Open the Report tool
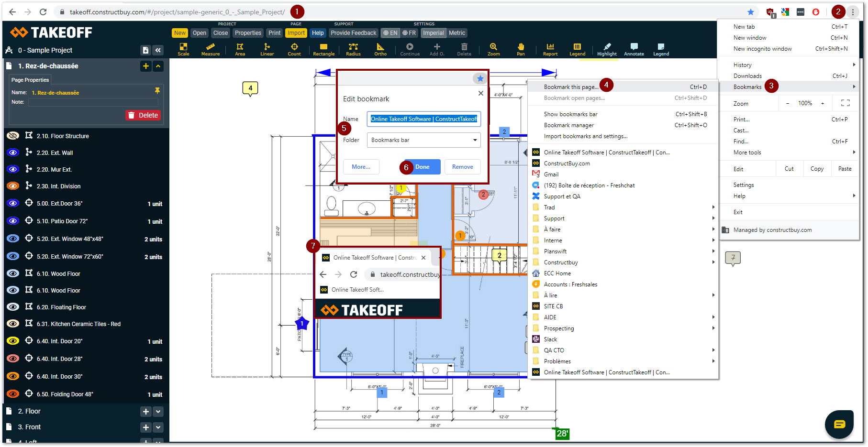The width and height of the screenshot is (868, 447). [550, 49]
